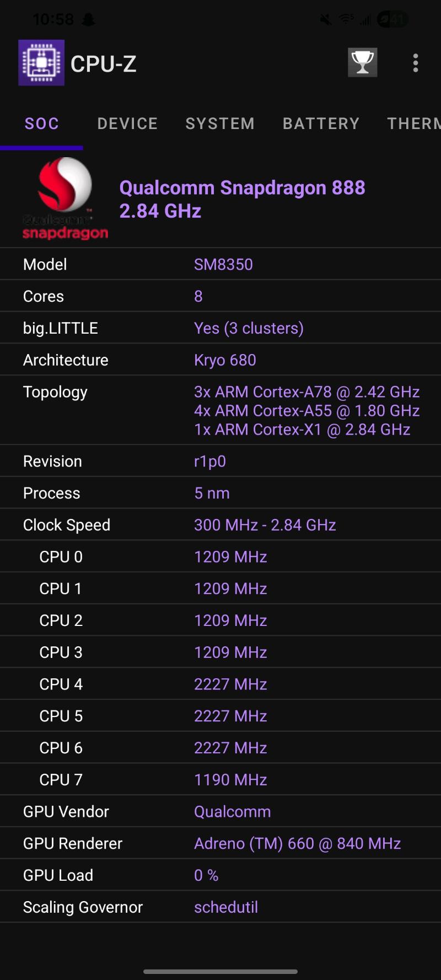Tap the Snapchat ghost notification icon
The height and width of the screenshot is (980, 441).
88,20
